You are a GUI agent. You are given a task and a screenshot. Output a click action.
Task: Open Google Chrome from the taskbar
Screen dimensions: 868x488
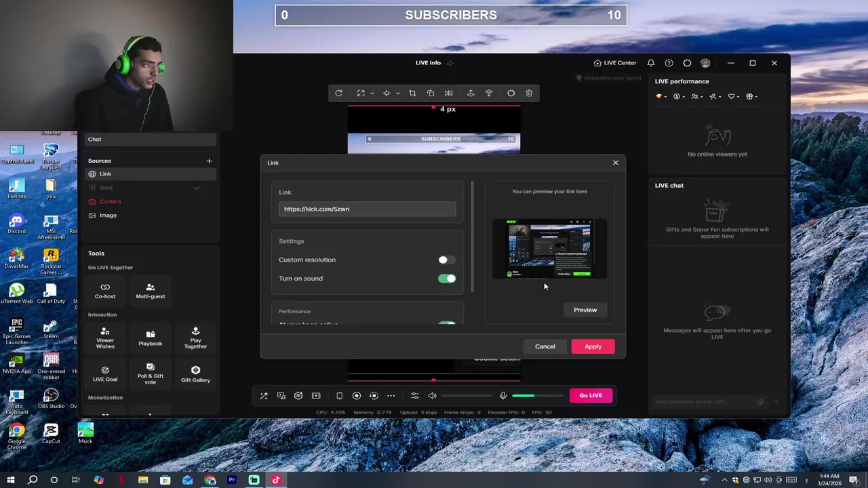[210, 481]
